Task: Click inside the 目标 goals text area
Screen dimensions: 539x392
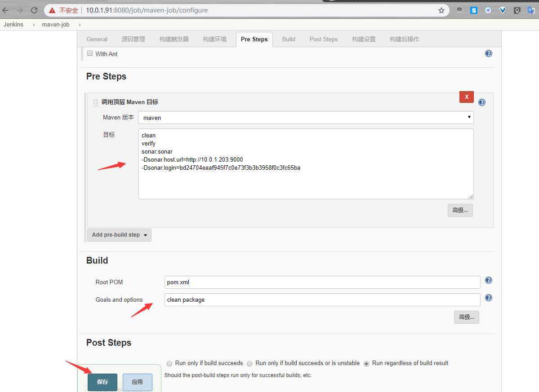Action: tap(306, 164)
